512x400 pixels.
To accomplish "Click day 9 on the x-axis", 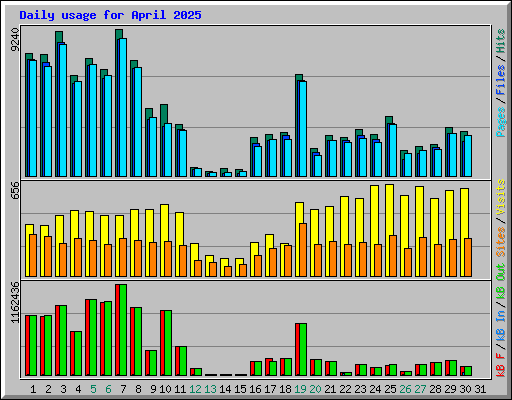I will 153,389.
